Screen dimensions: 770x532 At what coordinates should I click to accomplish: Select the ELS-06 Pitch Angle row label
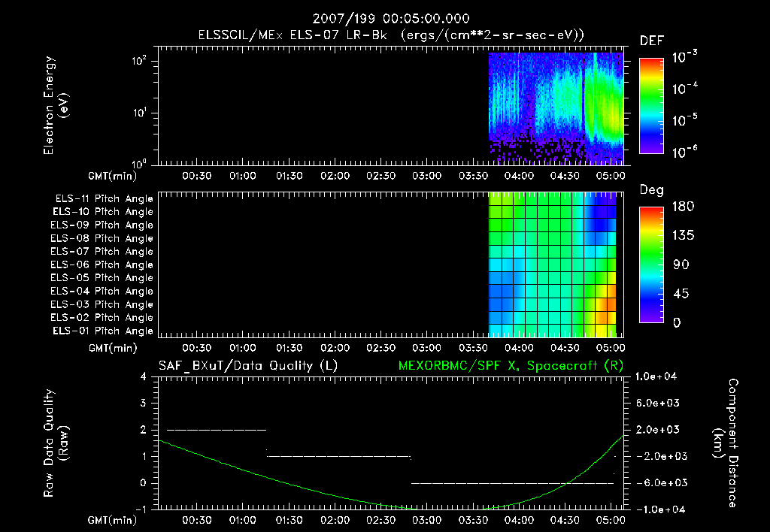[x=102, y=265]
